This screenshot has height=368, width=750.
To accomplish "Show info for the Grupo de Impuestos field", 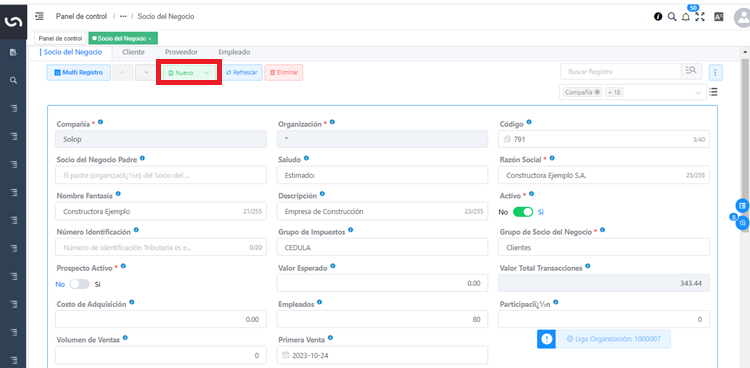I will click(351, 230).
